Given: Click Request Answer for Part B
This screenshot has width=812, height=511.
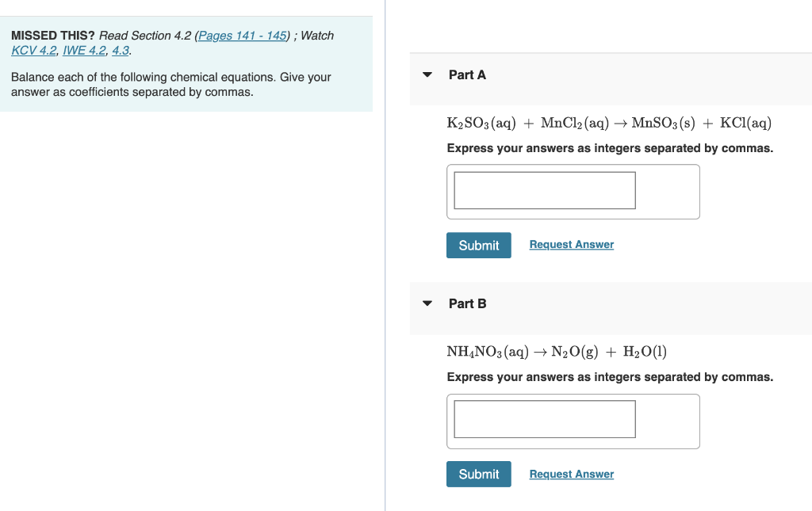Looking at the screenshot, I should (571, 473).
